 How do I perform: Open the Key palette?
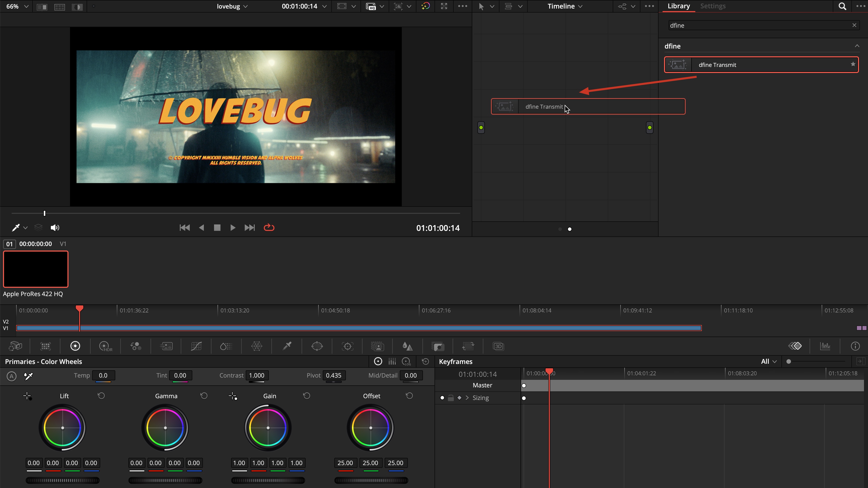point(438,346)
